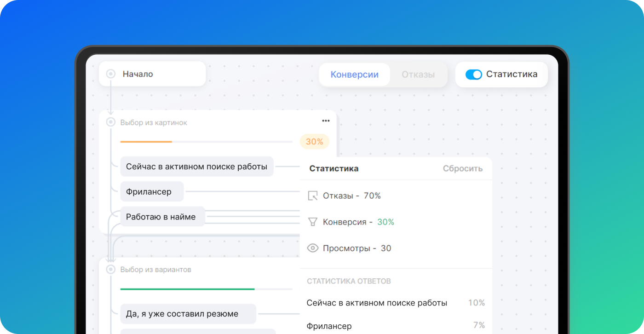Click the green Конверсия 30% value
Viewport: 644px width, 334px height.
[385, 222]
